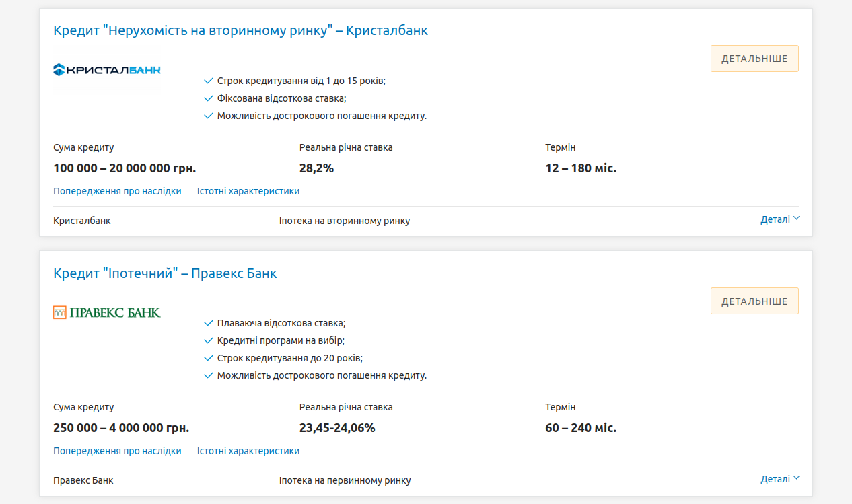Viewport: 852px width, 504px height.
Task: Select the rate value 28,2%
Action: (x=316, y=168)
